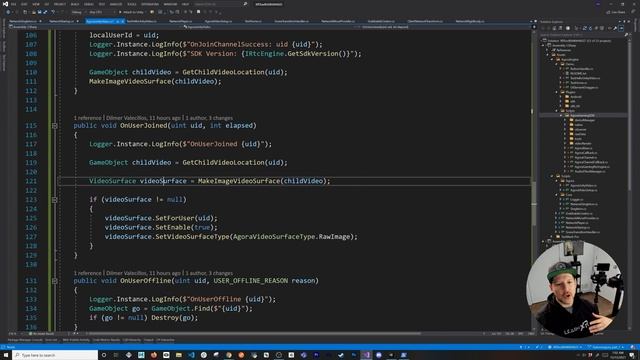Click the Task View taskbar icon
This screenshot has width=640, height=360.
[116, 355]
